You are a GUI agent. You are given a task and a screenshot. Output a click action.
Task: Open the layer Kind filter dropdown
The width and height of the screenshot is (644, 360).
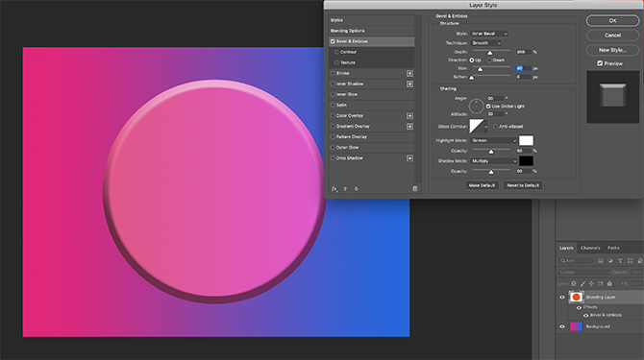[576, 261]
